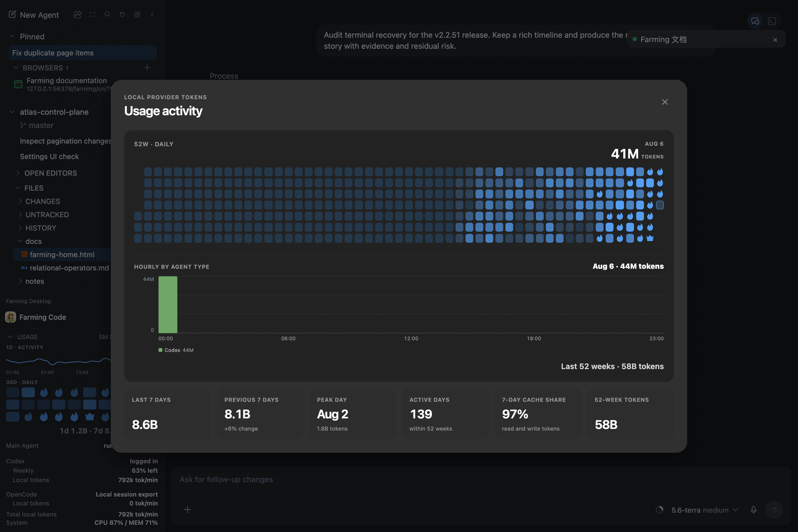Viewport: 798px width, 532px height.
Task: Click the send arrow button in composer
Action: tap(774, 510)
